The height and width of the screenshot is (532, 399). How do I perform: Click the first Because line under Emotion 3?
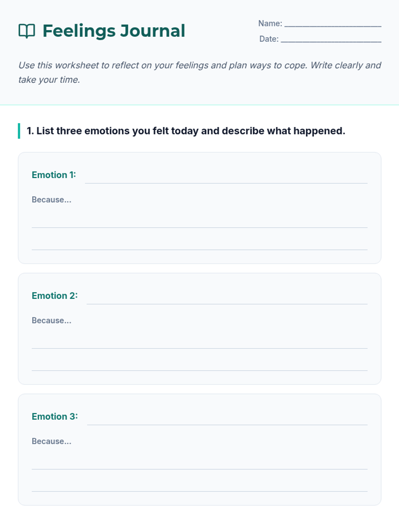click(199, 465)
